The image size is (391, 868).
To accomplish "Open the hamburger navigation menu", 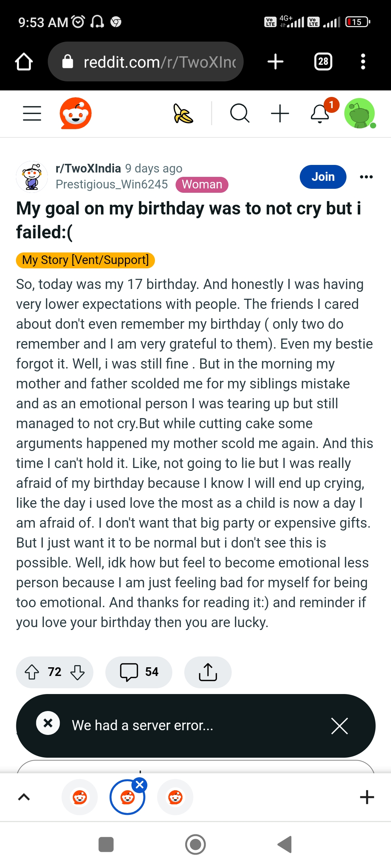I will point(32,114).
